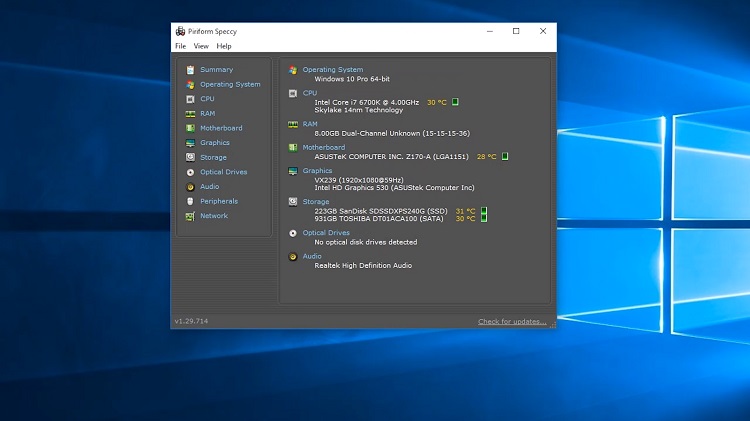Viewport: 750px width, 421px height.
Task: Show Storage details from sidebar
Action: pyautogui.click(x=213, y=157)
